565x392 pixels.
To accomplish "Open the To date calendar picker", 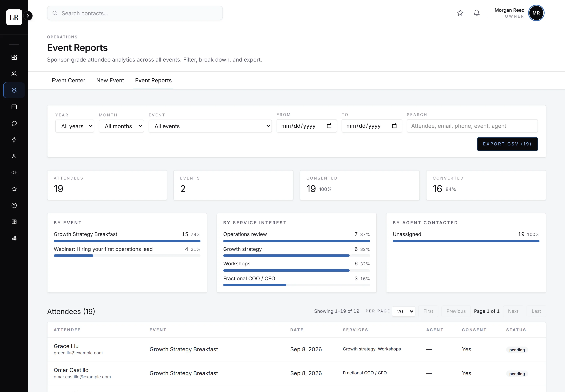I will point(394,126).
